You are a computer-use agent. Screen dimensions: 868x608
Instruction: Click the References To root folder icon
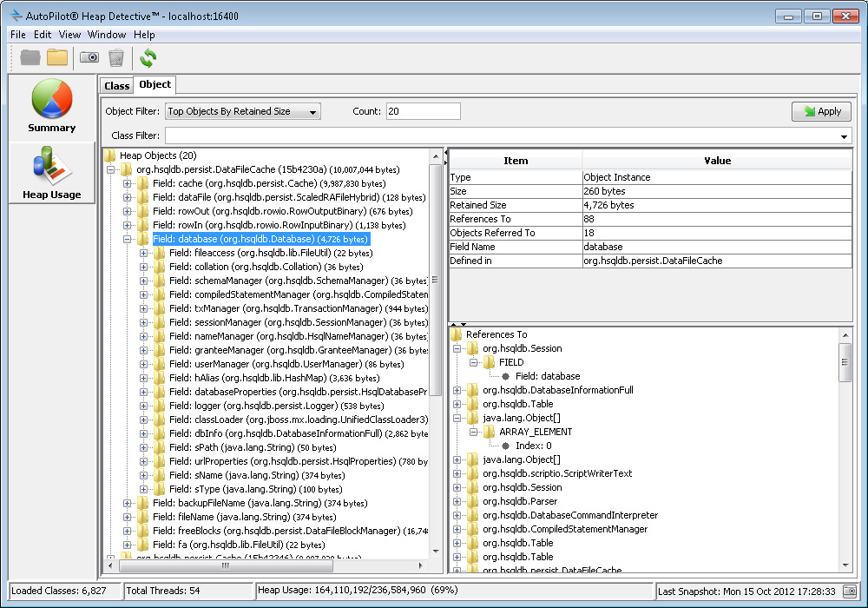click(457, 334)
